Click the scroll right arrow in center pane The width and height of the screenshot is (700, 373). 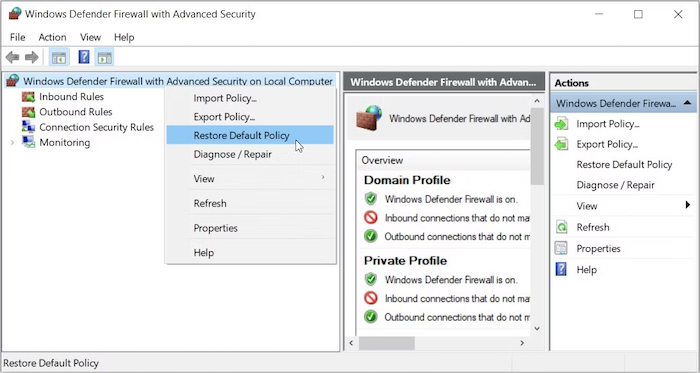pyautogui.click(x=522, y=343)
